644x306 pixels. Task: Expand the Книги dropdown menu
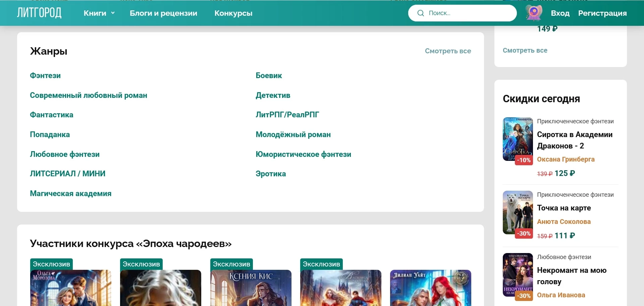click(x=99, y=13)
